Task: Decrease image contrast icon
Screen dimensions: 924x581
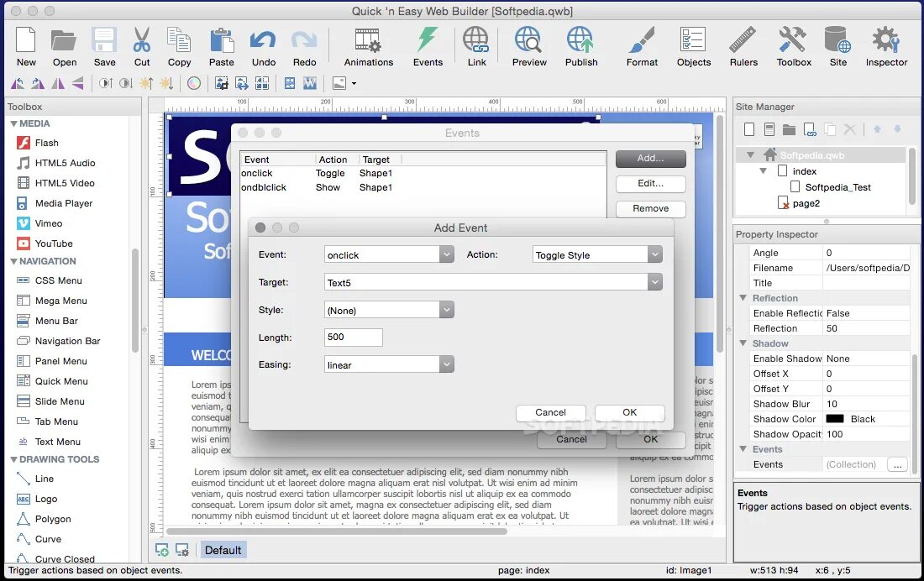Action: click(125, 84)
